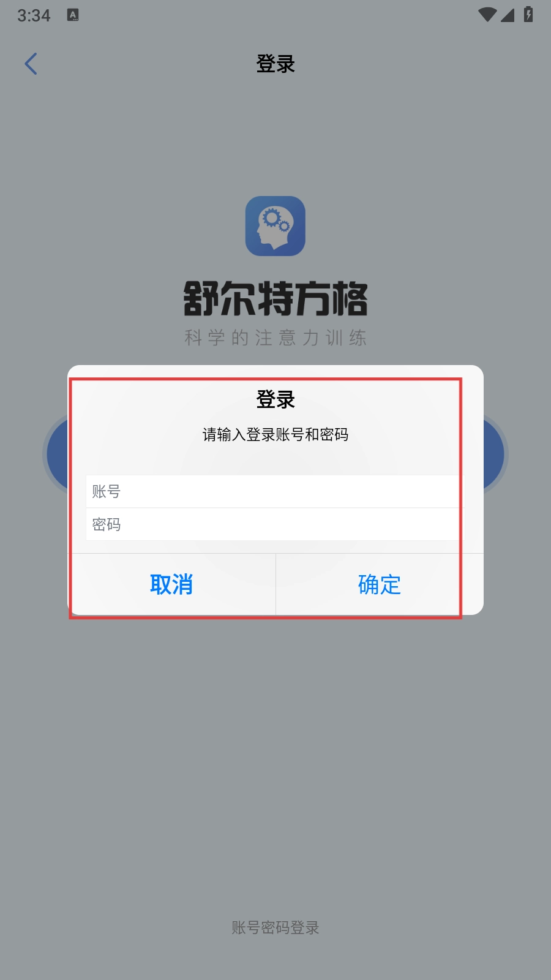
Task: Click the brain gears app logo
Action: pos(275,226)
